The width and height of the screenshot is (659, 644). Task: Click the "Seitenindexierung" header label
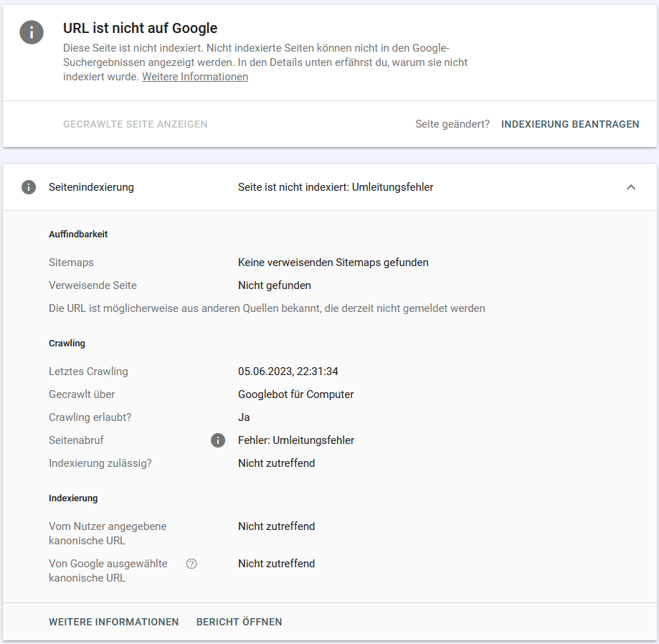point(91,187)
